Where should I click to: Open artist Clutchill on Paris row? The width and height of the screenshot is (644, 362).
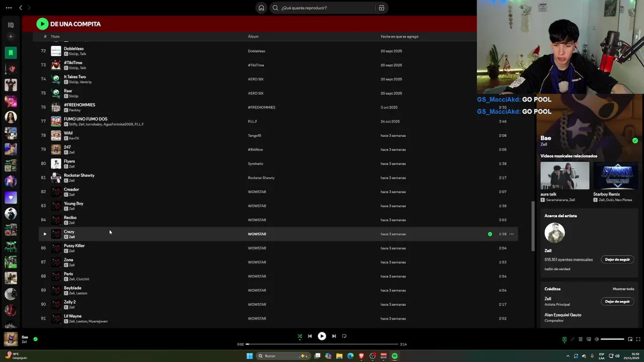[83, 279]
